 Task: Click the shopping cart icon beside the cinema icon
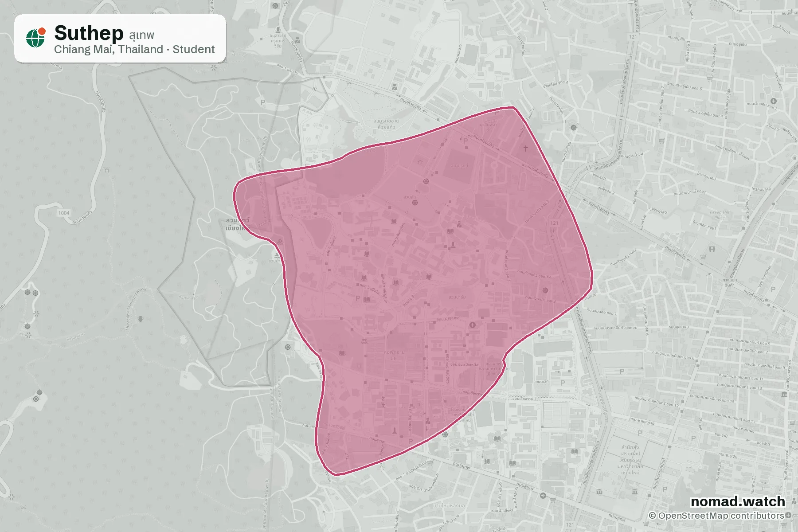703,256
